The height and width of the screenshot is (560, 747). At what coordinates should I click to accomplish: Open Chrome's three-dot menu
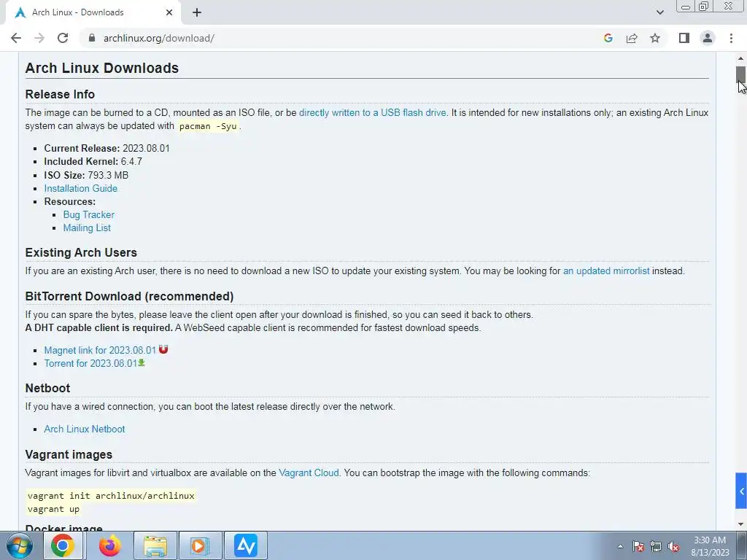coord(731,38)
